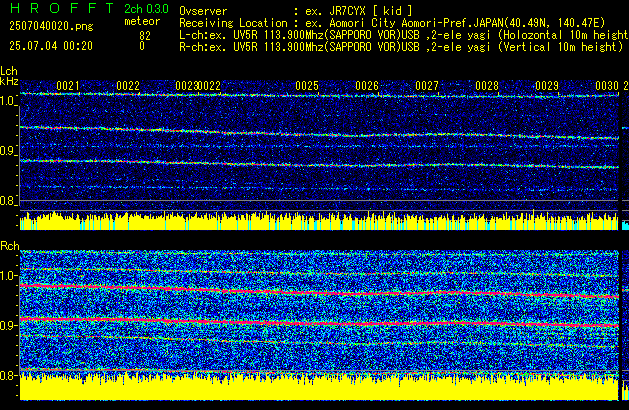The image size is (629, 410).
Task: Click the 0023 time marker
Action: 187,86
